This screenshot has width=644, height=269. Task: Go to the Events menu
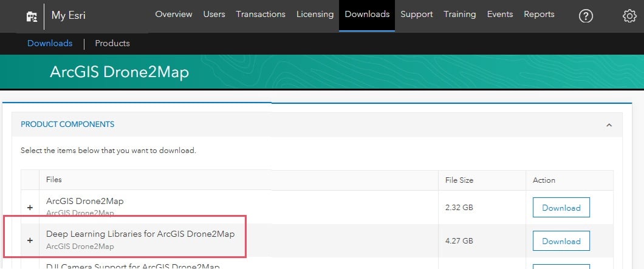[x=500, y=15]
